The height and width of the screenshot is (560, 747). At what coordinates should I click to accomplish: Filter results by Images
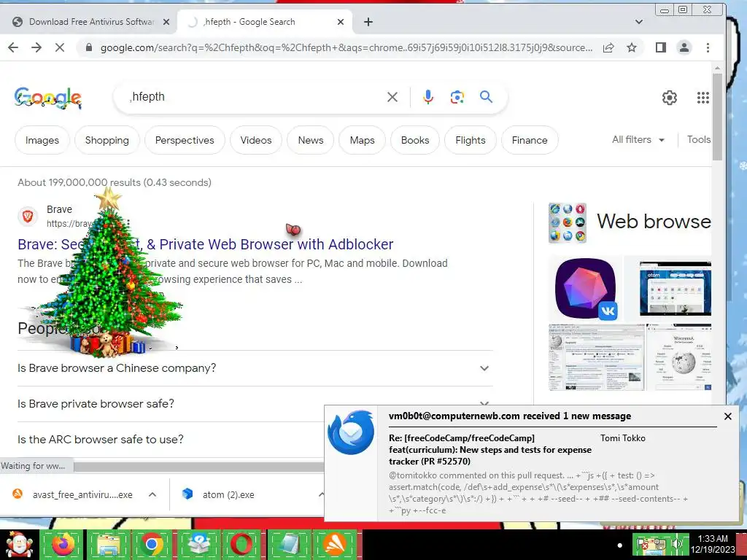coord(42,140)
